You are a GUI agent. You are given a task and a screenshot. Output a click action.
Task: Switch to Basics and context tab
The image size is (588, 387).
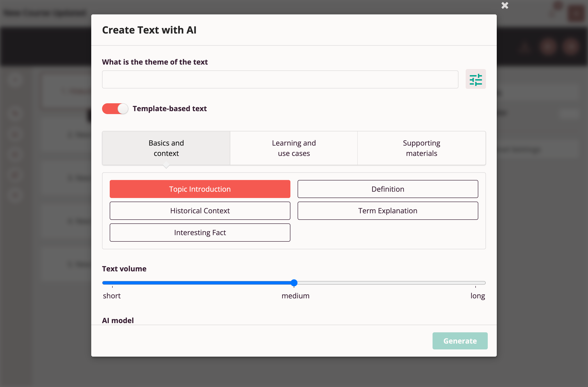click(166, 148)
